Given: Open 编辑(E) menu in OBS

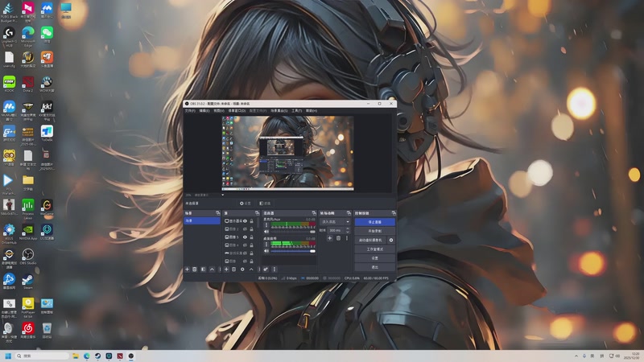Looking at the screenshot, I should (x=204, y=110).
